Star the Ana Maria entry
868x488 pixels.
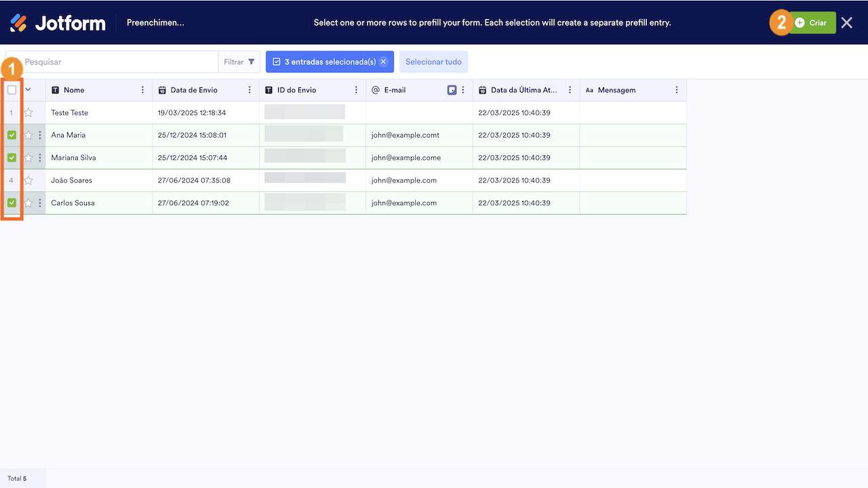(28, 135)
